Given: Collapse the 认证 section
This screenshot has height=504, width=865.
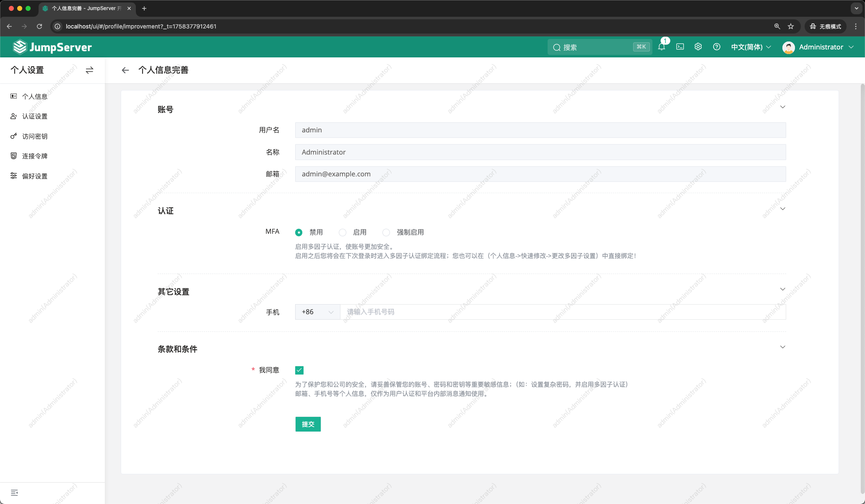Looking at the screenshot, I should (x=782, y=208).
